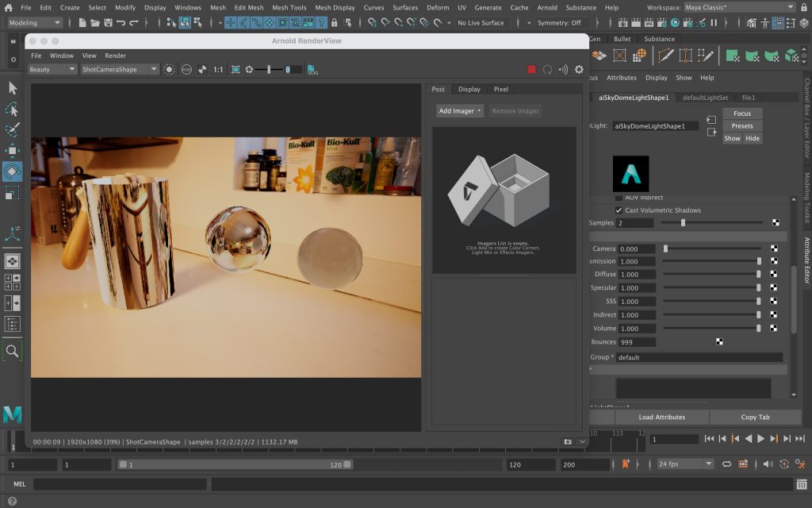Stop the render with the red button
Screen dimensions: 812x508
532,70
